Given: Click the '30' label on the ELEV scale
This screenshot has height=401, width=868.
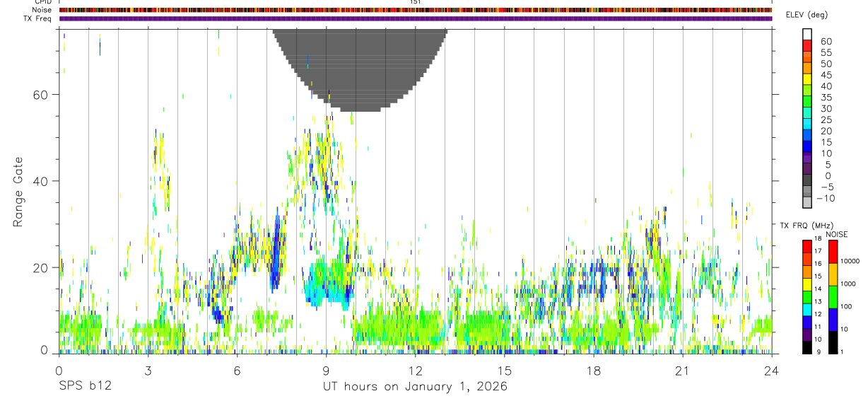Looking at the screenshot, I should (x=826, y=109).
